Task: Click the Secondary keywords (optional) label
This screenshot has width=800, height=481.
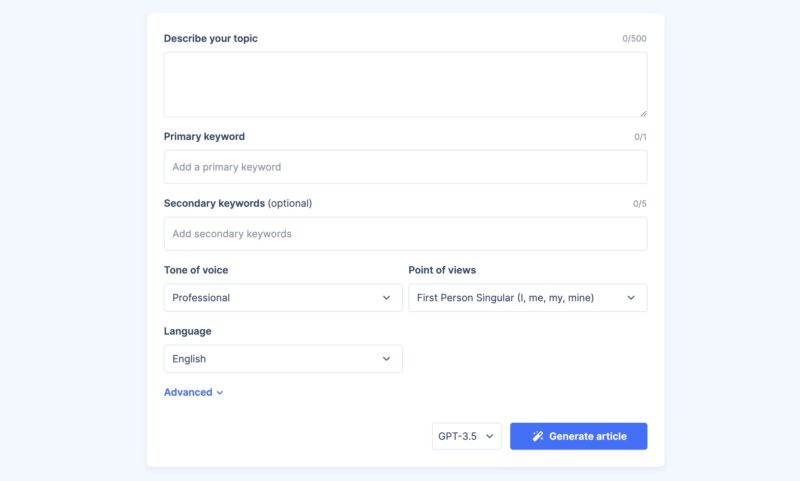Action: click(238, 203)
